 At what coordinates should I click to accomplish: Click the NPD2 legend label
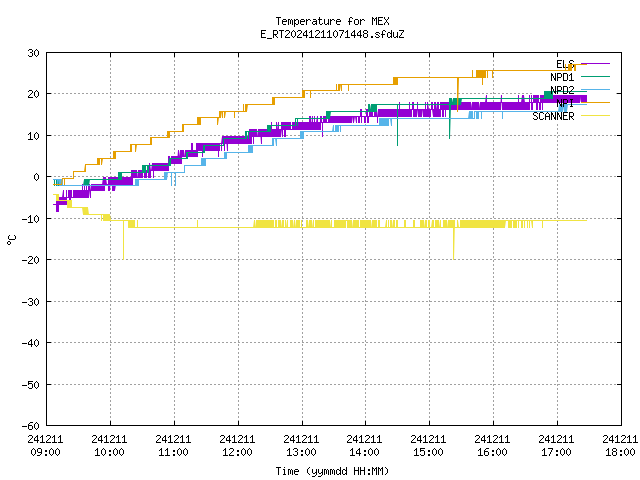562,90
